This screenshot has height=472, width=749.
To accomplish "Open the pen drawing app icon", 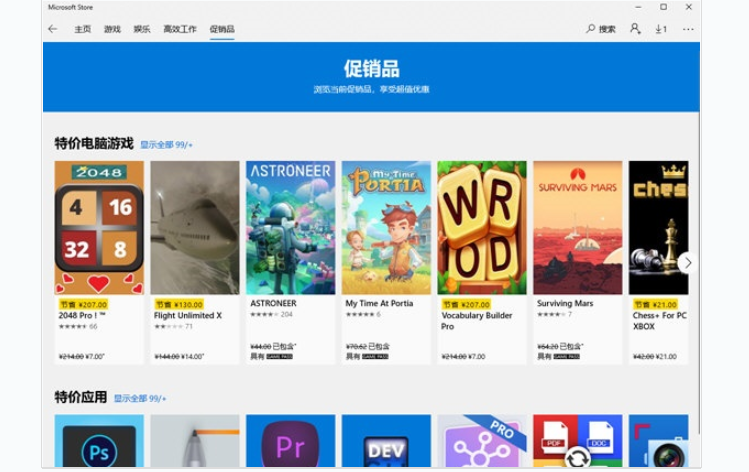I will pyautogui.click(x=195, y=441).
